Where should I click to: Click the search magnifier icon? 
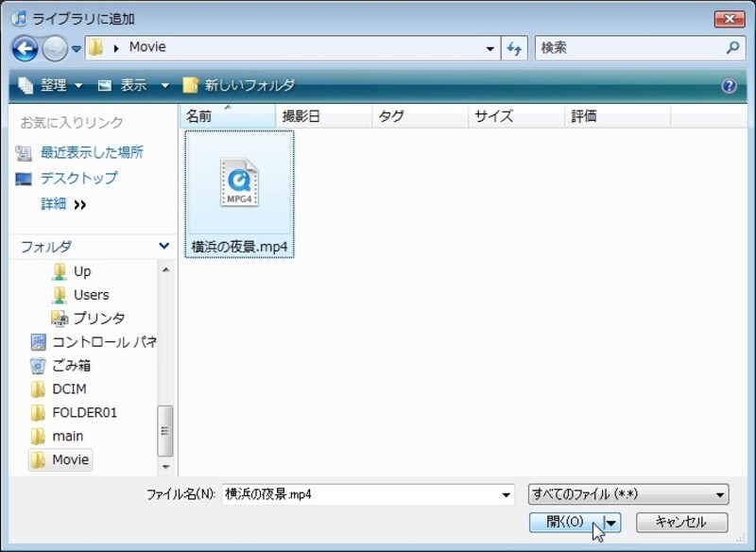click(x=730, y=48)
